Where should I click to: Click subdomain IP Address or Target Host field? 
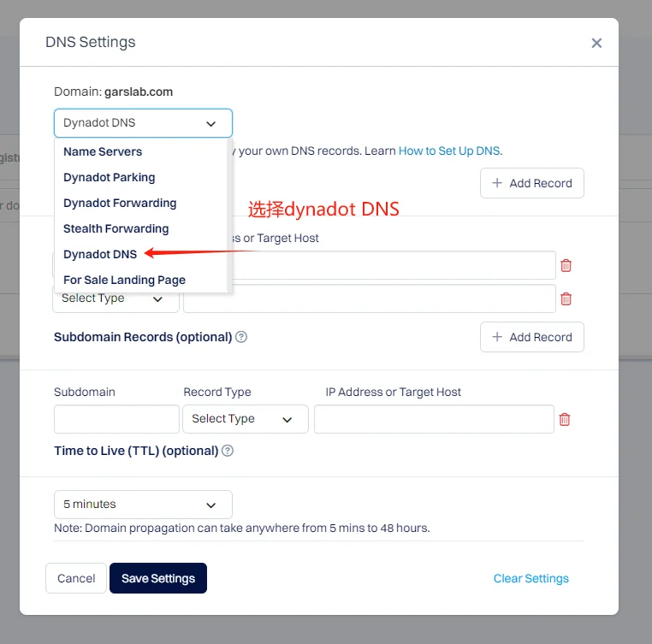(x=434, y=419)
